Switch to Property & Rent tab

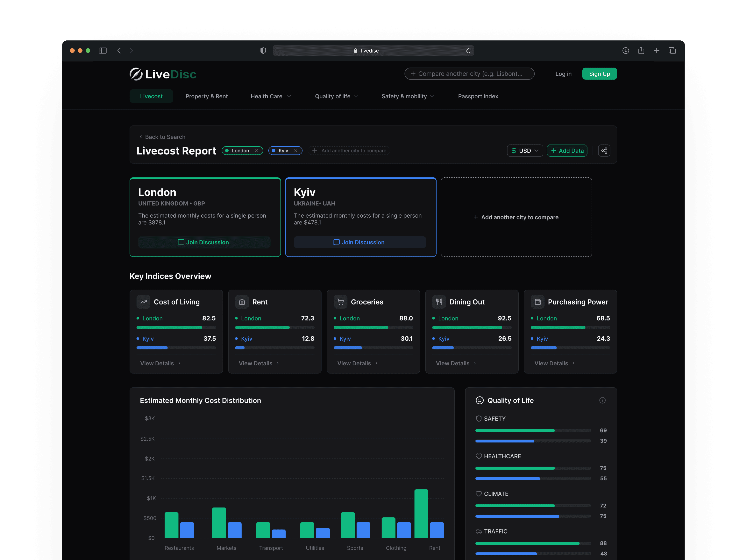206,96
